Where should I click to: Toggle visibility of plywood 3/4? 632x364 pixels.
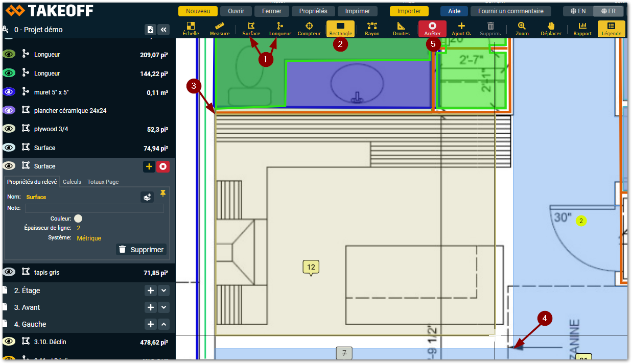click(9, 129)
